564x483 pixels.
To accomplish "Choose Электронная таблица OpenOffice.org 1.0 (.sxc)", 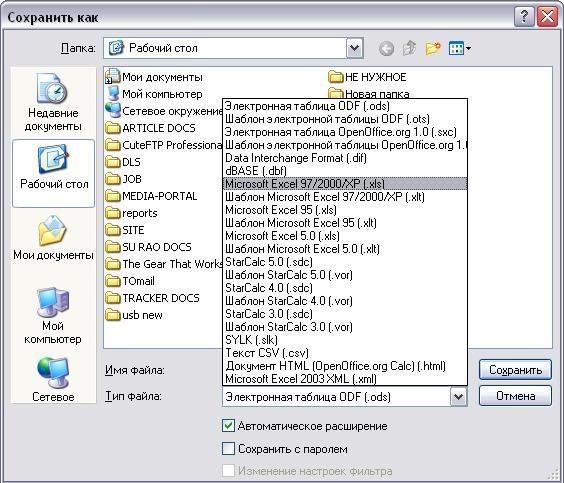I will pyautogui.click(x=345, y=132).
